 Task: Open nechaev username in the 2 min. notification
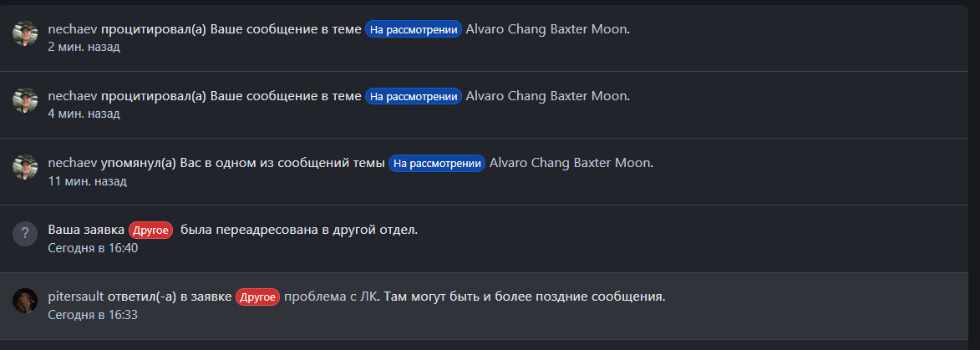73,29
